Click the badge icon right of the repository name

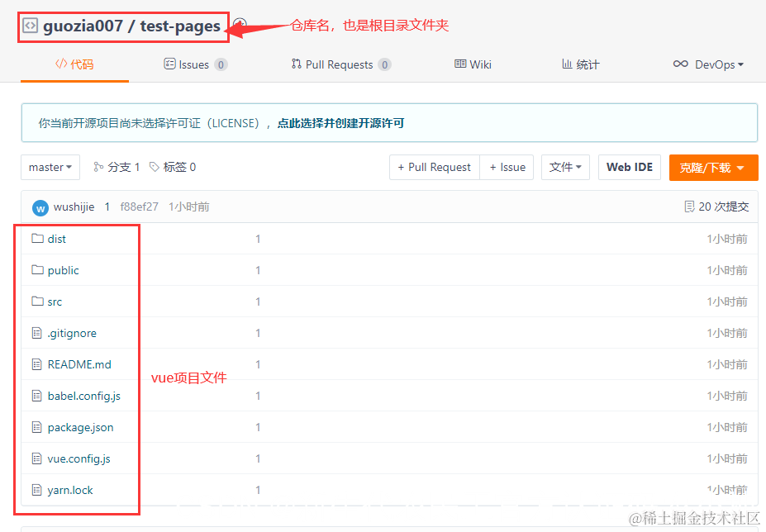click(240, 25)
